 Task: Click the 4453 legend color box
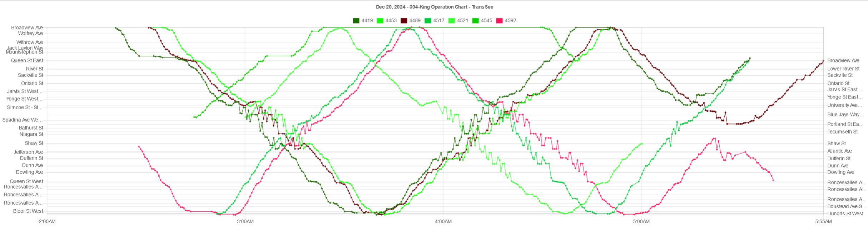point(380,21)
